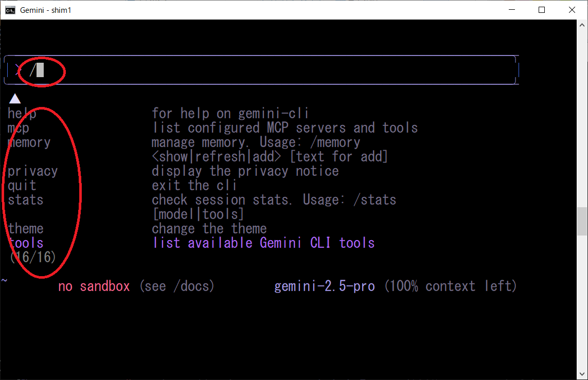Click 'for help on gemini-cli' description
The height and width of the screenshot is (380, 588).
[x=230, y=113]
